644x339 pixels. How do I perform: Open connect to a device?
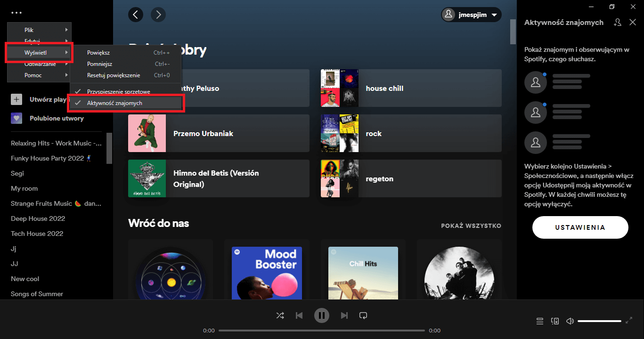click(555, 321)
